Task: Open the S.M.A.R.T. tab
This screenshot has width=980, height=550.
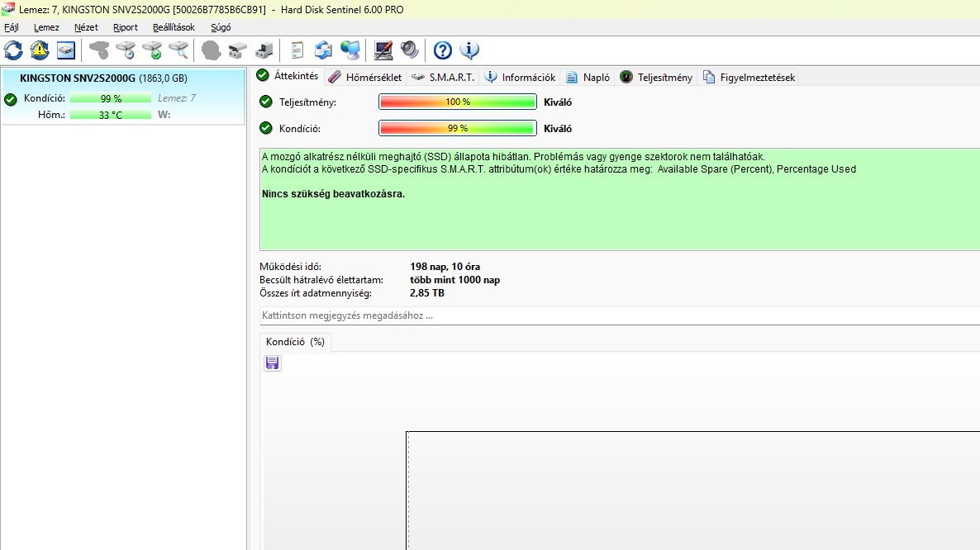Action: 443,78
